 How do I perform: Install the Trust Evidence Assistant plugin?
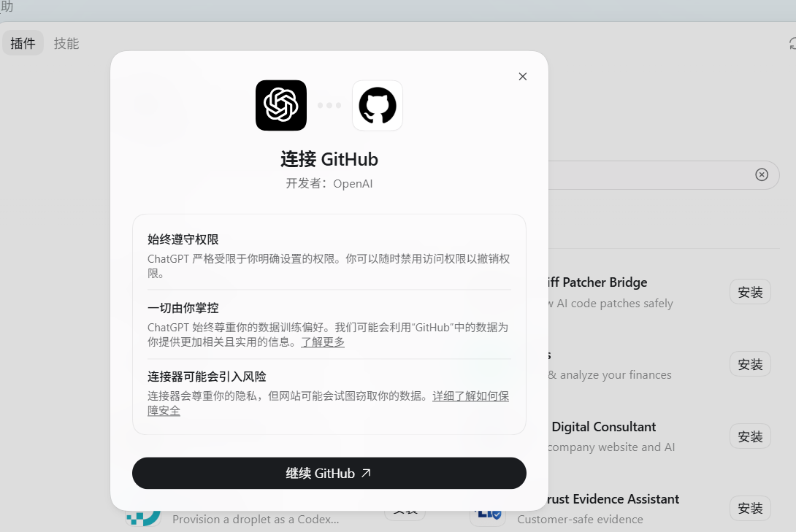click(x=750, y=508)
